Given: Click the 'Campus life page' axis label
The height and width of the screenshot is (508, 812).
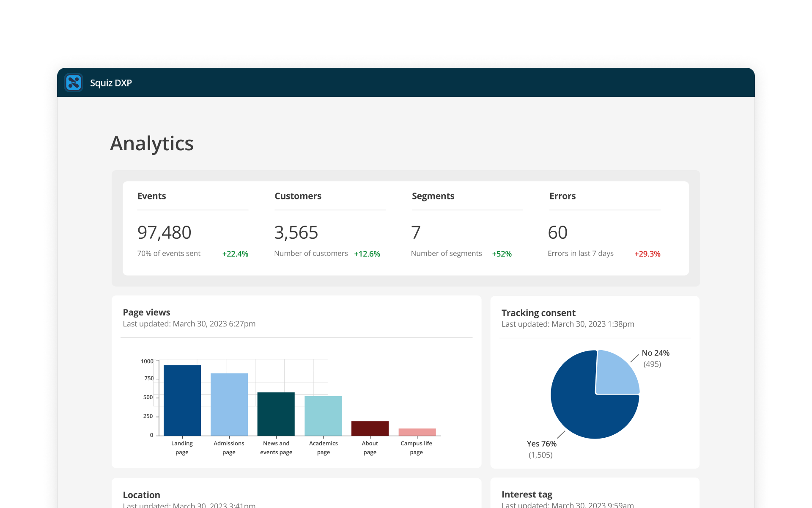Looking at the screenshot, I should pyautogui.click(x=417, y=448).
